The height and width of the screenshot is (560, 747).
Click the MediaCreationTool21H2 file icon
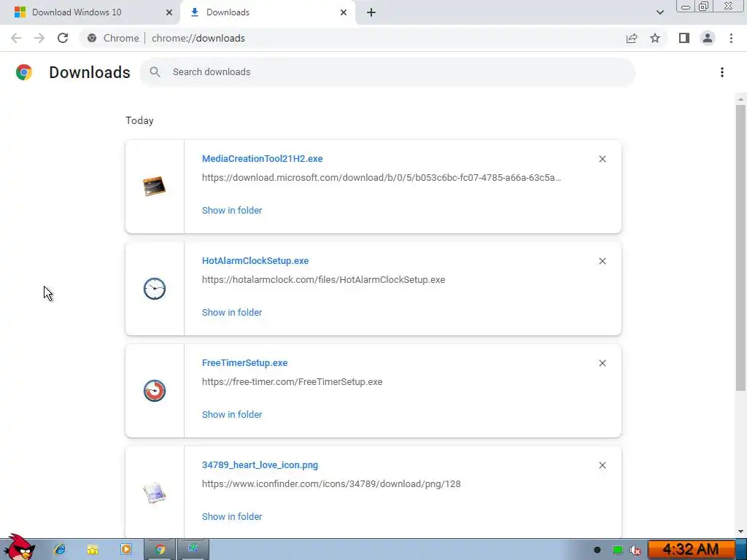coord(155,186)
